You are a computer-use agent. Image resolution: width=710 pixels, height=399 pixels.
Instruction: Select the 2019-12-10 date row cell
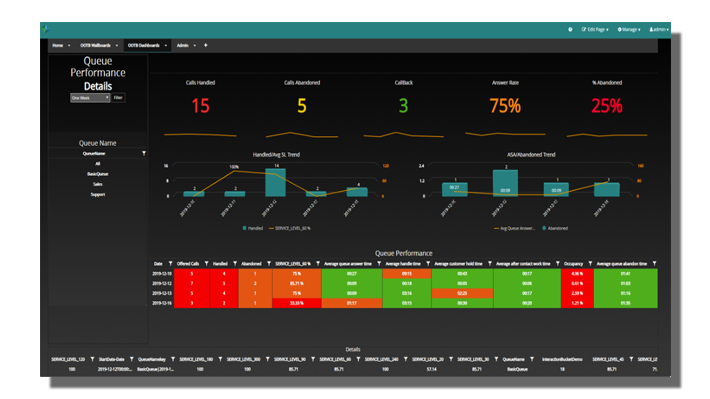coord(162,274)
